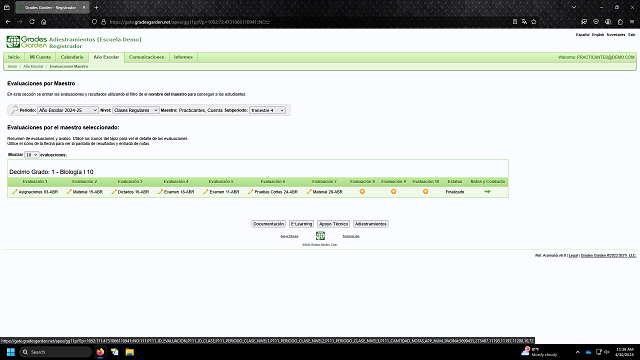Switch language to Español
640x360 pixels.
pyautogui.click(x=582, y=35)
